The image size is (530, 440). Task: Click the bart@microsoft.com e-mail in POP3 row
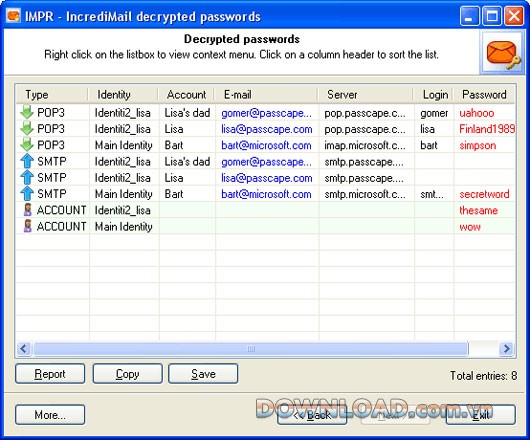[266, 145]
